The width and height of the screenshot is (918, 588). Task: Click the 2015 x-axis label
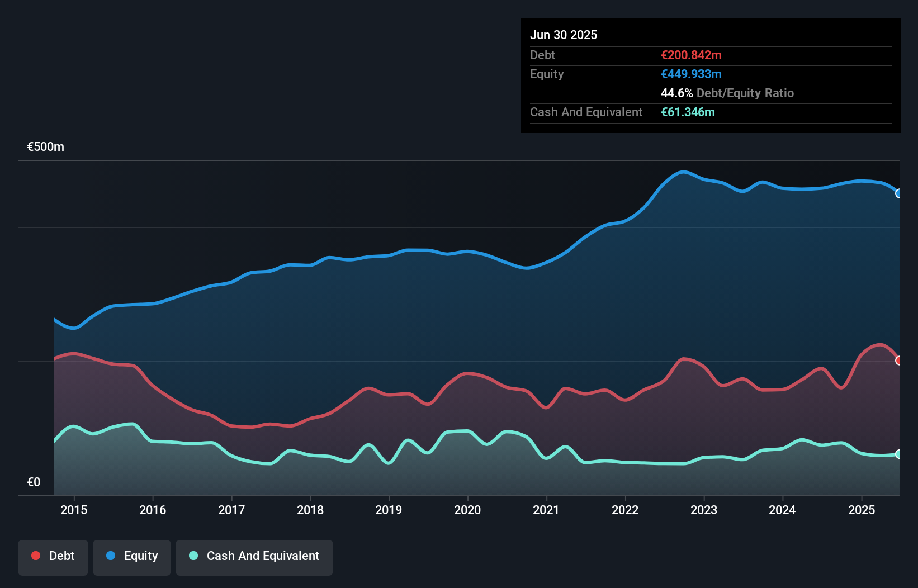coord(74,510)
